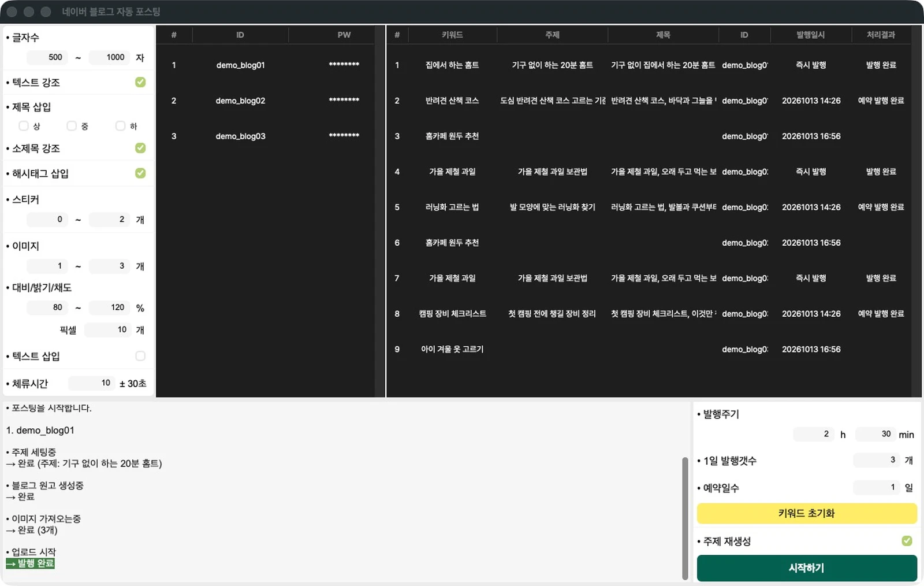This screenshot has height=586, width=924.
Task: Click keyword cell 아이 겨울 옷 고르기
Action: pyautogui.click(x=452, y=349)
